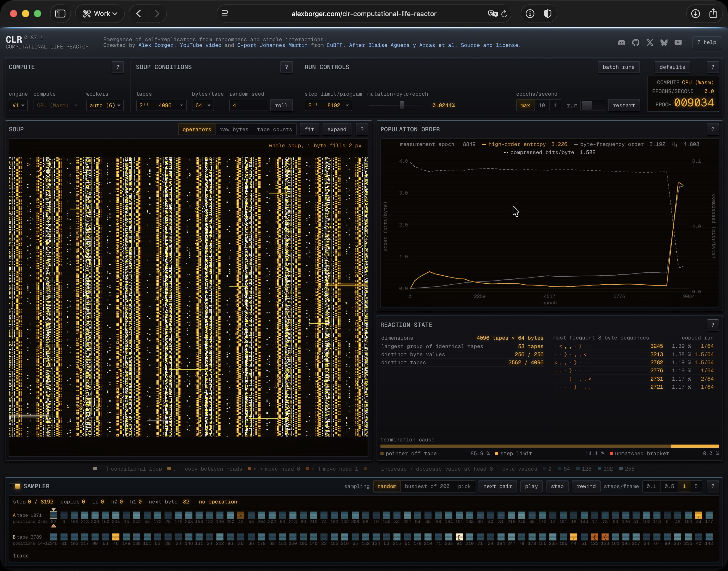Select random sampling mode

pyautogui.click(x=387, y=487)
